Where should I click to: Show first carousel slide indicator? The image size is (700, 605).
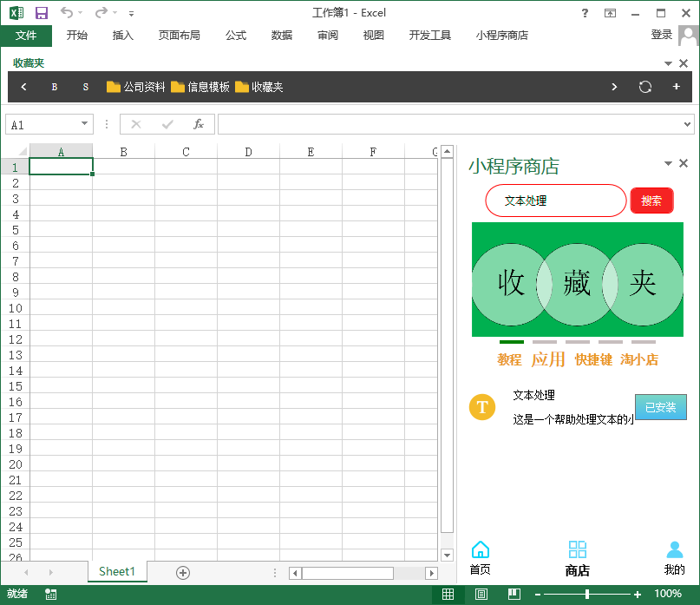512,342
